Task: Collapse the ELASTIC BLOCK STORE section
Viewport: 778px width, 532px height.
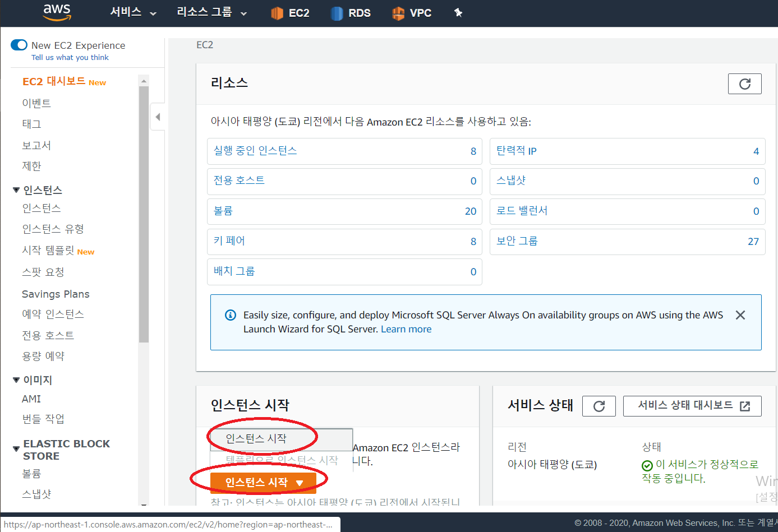Action: [16, 449]
